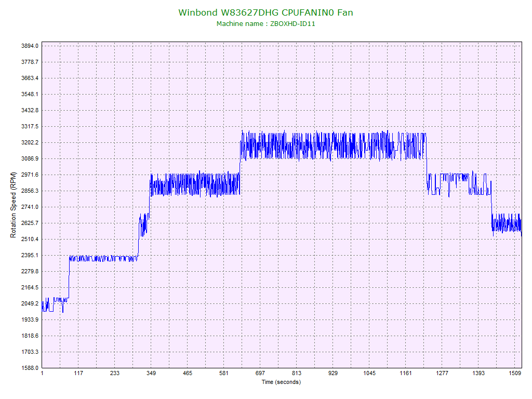Viewport: 532px width, 399px height.
Task: Click the 3086.9 y-axis value
Action: point(30,159)
